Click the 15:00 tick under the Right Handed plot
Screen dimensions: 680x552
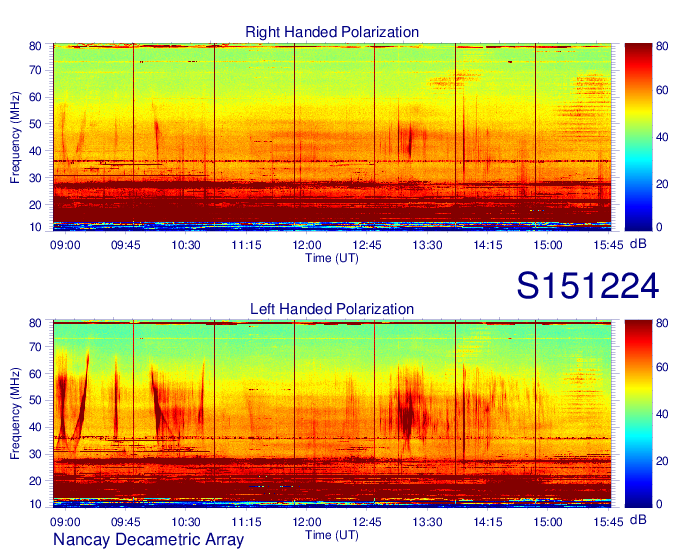tap(548, 245)
